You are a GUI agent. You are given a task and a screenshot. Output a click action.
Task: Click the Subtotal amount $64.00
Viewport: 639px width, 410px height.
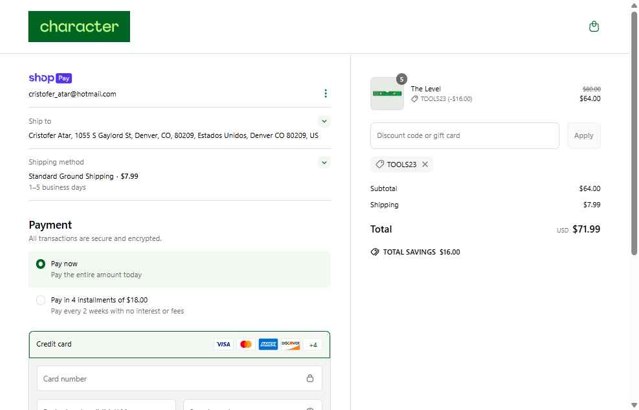click(590, 188)
